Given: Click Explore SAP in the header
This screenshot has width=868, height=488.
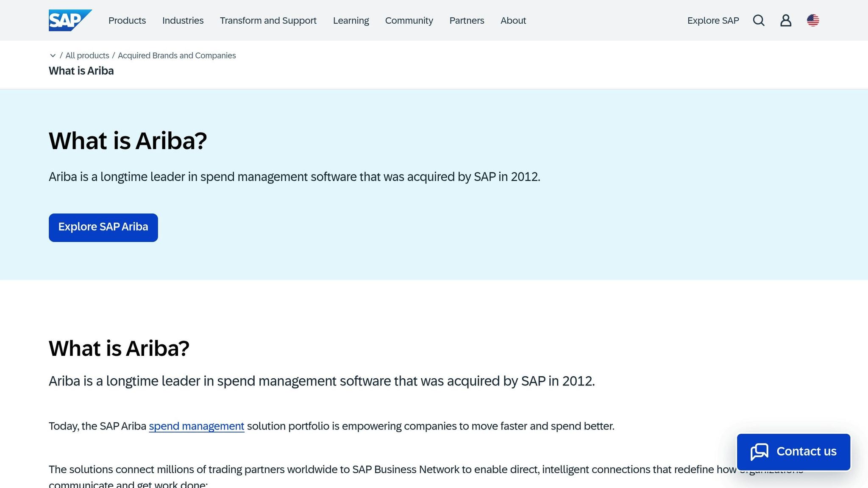Looking at the screenshot, I should pyautogui.click(x=713, y=20).
